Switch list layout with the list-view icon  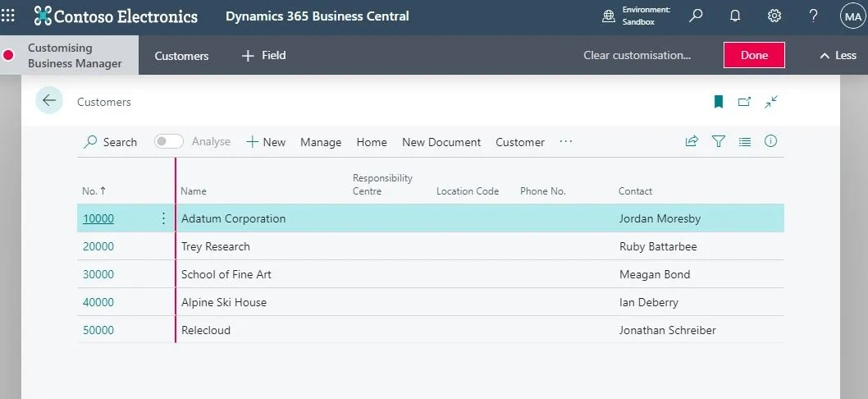tap(745, 142)
